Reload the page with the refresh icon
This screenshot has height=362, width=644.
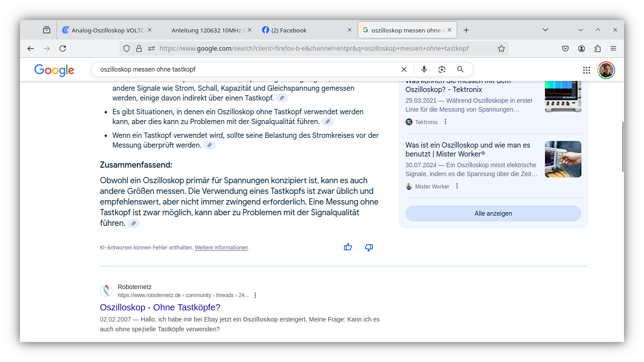pyautogui.click(x=63, y=48)
